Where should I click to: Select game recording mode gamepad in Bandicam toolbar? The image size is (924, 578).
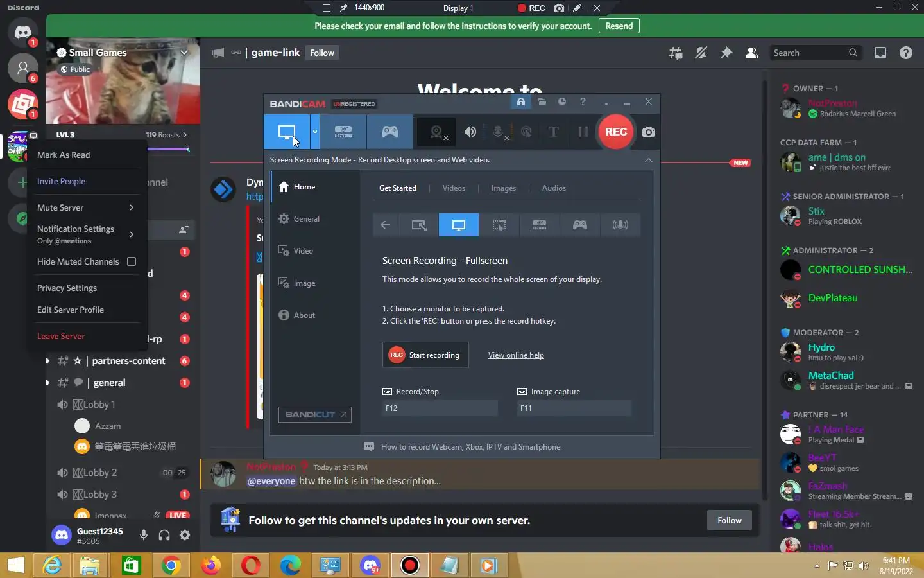coord(390,132)
